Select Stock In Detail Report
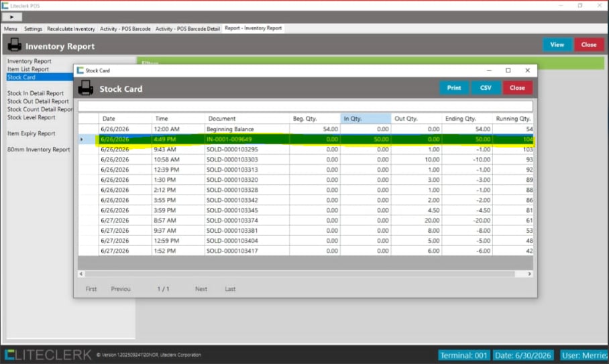The image size is (609, 364). (36, 93)
